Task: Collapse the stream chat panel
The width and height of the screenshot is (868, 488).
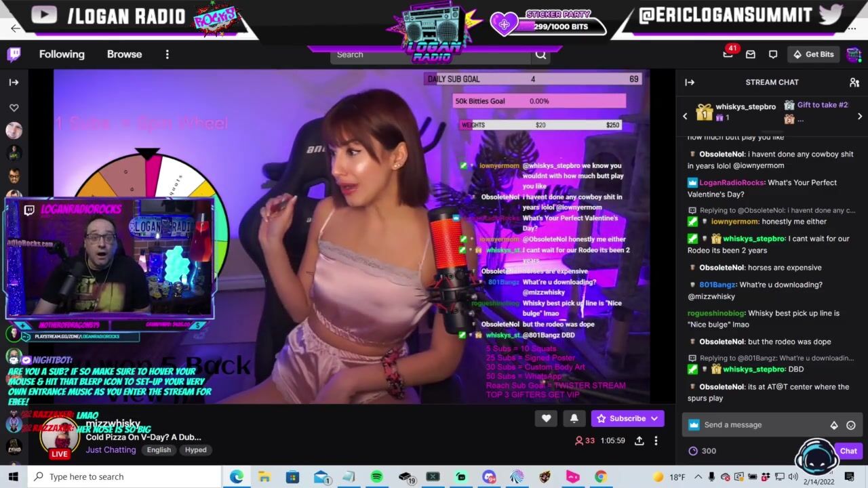Action: pyautogui.click(x=690, y=82)
